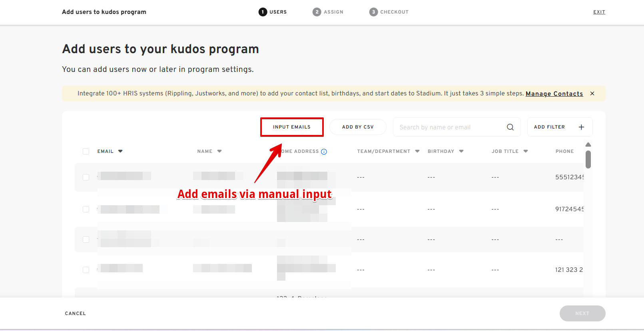Open the Home Address info icon
The width and height of the screenshot is (644, 331).
(324, 152)
